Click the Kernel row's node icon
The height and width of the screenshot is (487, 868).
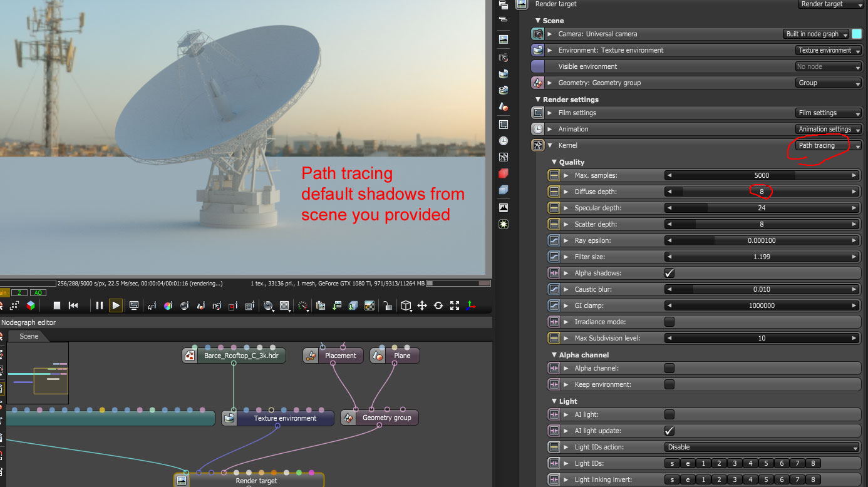point(537,145)
